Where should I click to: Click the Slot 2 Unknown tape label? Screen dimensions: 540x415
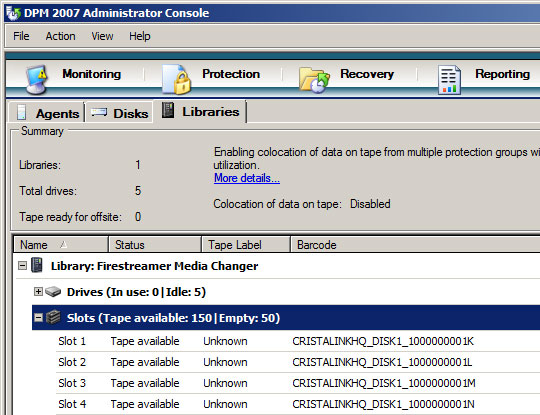click(225, 362)
